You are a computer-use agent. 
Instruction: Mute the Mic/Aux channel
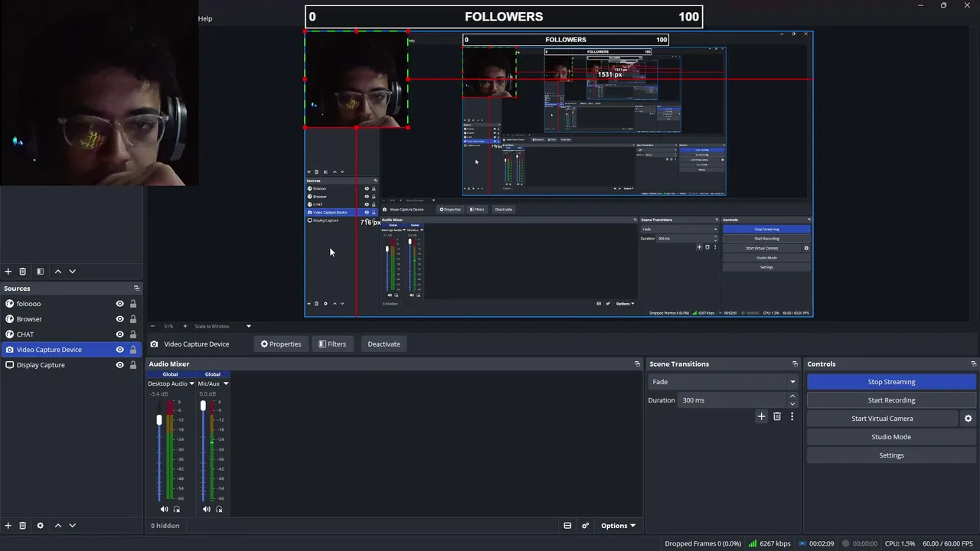tap(206, 509)
